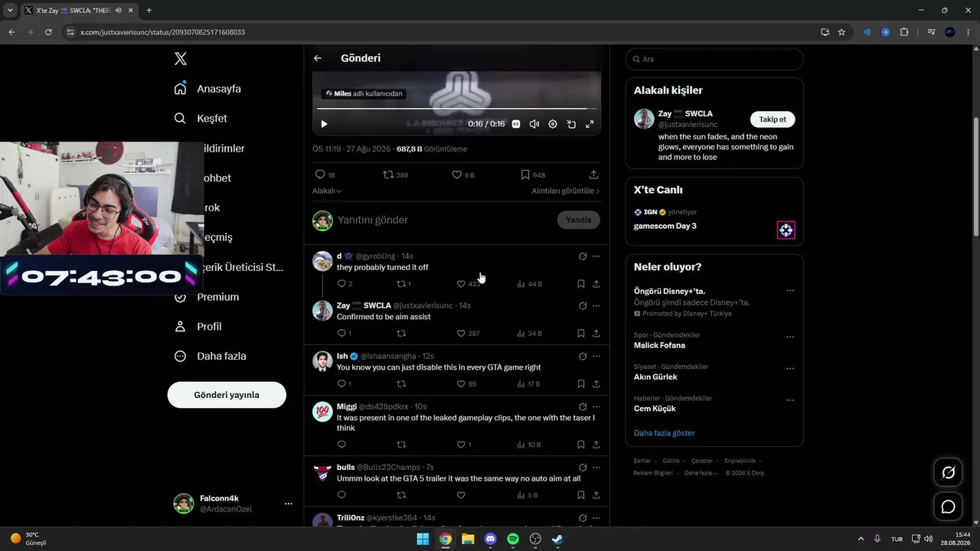Go to Anasayfa in sidebar
The image size is (980, 551).
(x=207, y=89)
